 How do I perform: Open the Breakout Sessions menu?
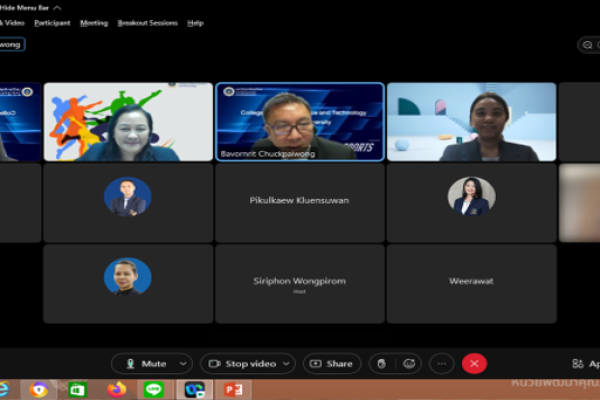pos(147,22)
